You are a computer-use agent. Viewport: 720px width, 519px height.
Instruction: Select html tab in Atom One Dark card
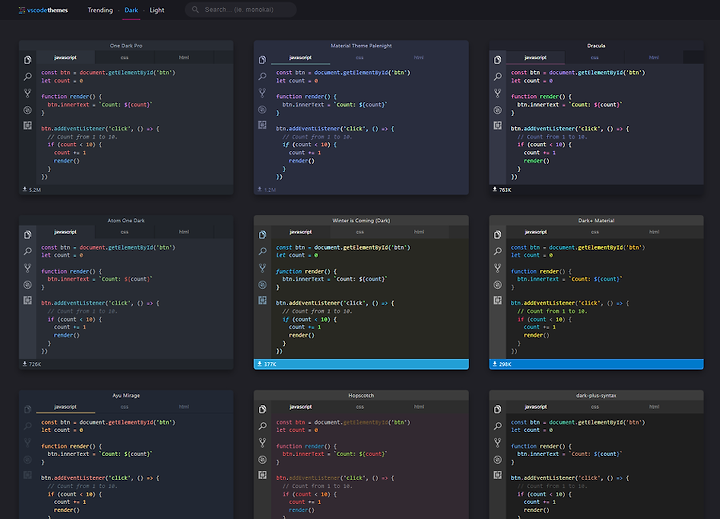[x=184, y=232]
